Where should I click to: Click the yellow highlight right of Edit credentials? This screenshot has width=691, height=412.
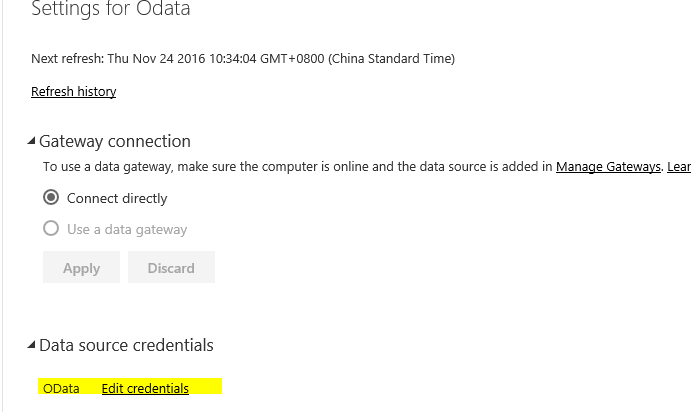pyautogui.click(x=206, y=386)
